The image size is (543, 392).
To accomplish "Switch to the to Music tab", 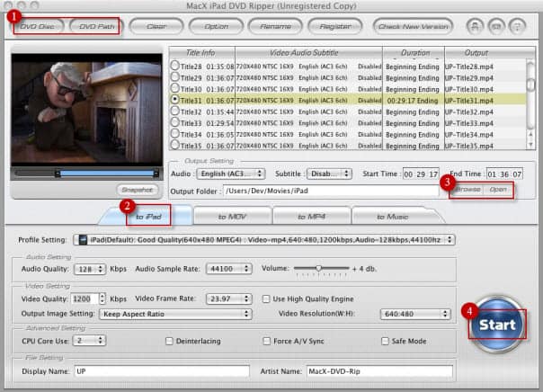I will (392, 217).
